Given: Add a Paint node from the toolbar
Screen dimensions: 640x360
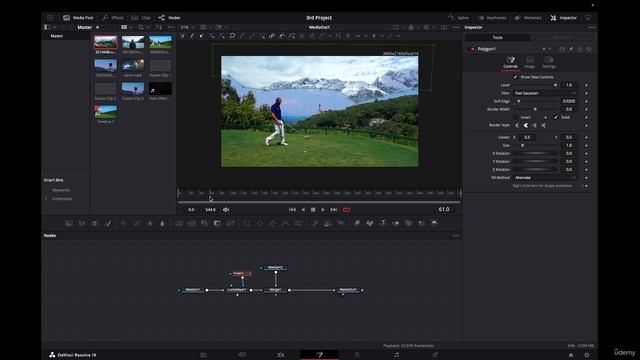Looking at the screenshot, I should point(108,223).
